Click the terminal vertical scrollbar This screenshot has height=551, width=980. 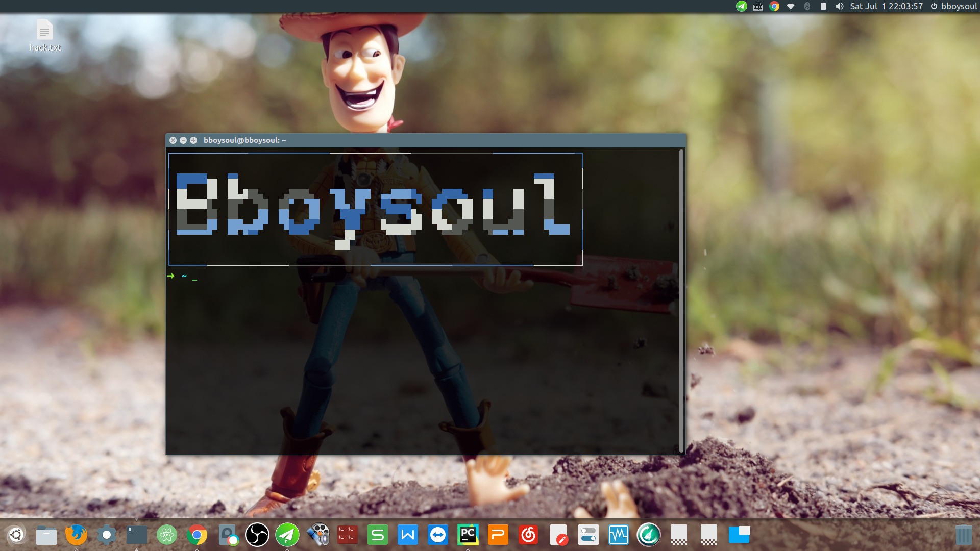click(681, 301)
